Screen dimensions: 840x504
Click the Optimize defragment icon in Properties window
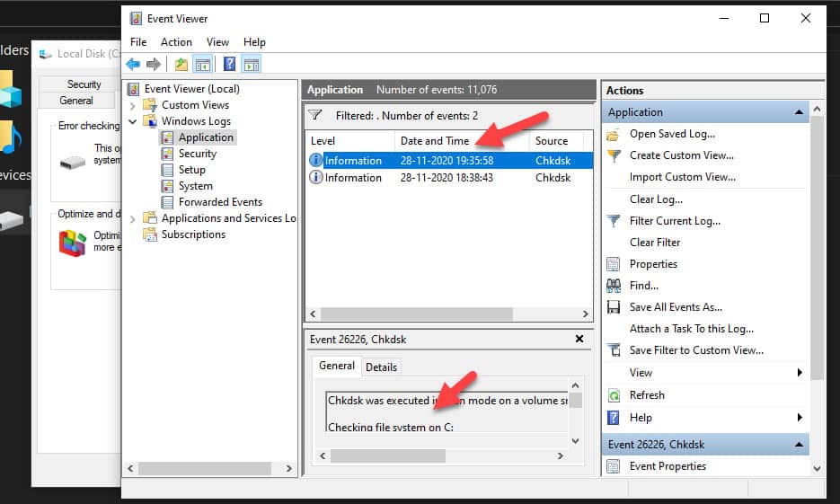[x=73, y=243]
